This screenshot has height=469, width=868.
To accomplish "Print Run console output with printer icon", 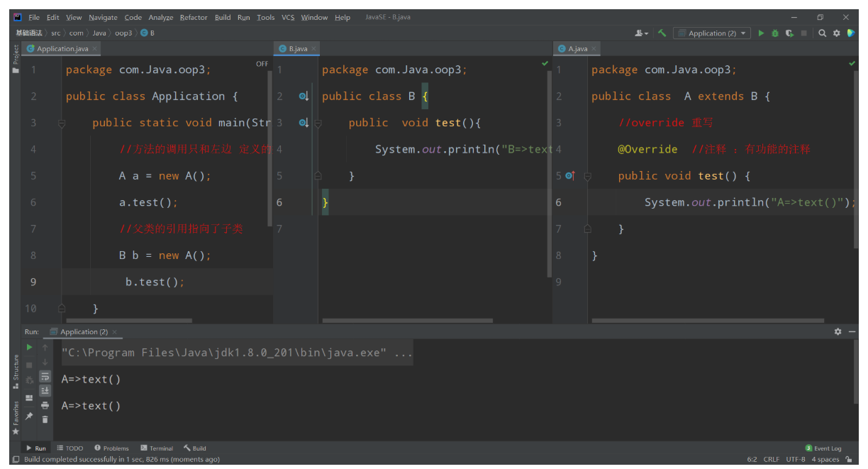I will 45,405.
